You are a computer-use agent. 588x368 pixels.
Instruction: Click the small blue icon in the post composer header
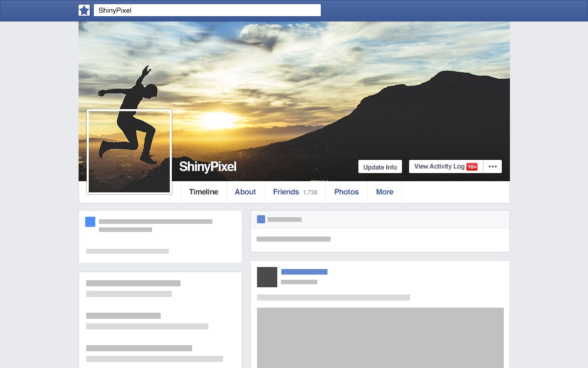pos(261,219)
